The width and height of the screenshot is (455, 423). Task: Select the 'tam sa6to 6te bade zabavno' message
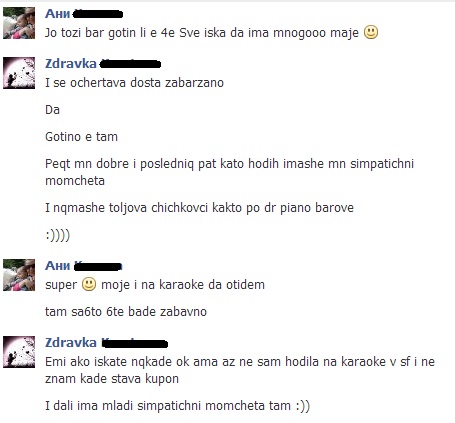click(x=126, y=312)
